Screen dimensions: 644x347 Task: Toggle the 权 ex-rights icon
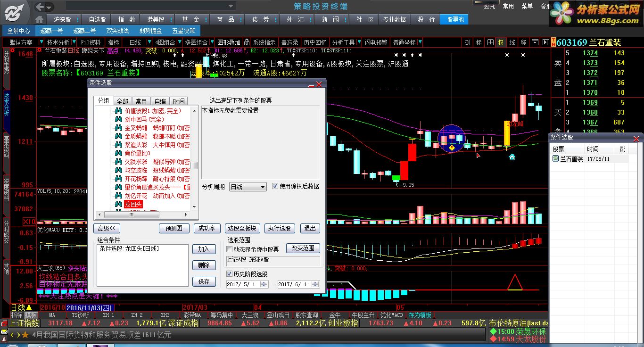501,42
